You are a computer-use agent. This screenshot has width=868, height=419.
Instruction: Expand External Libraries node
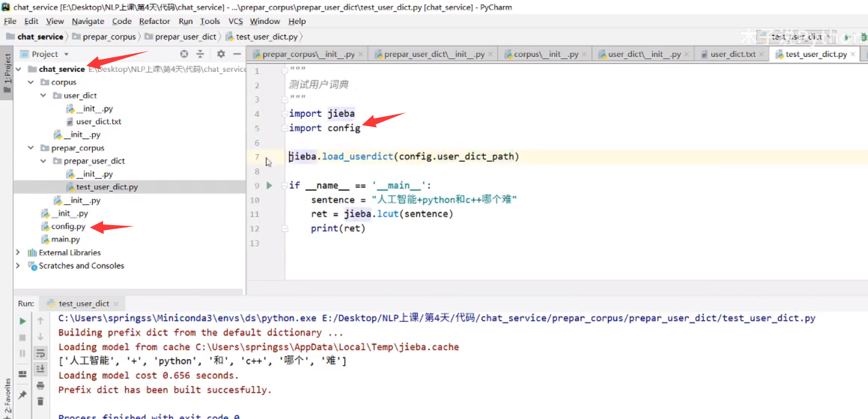pos(19,253)
